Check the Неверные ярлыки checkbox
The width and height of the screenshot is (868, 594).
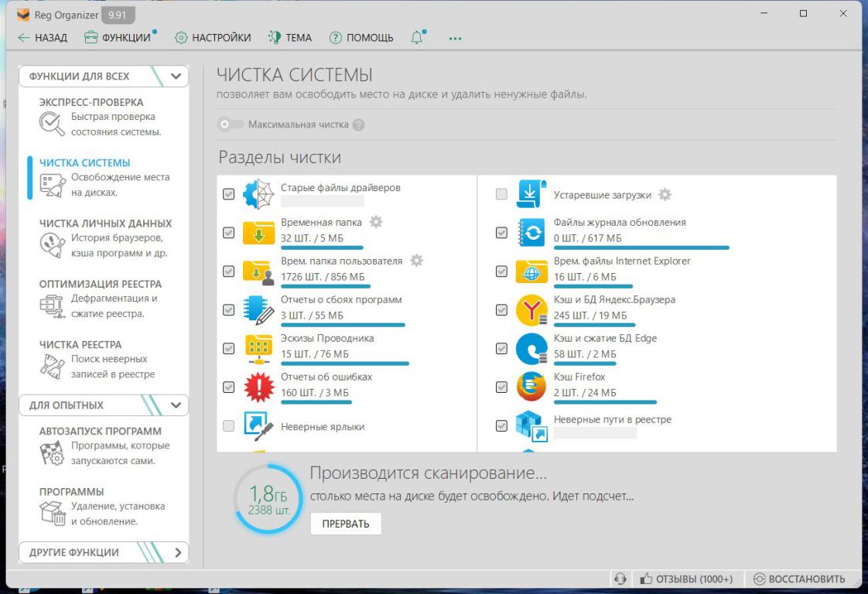point(228,425)
